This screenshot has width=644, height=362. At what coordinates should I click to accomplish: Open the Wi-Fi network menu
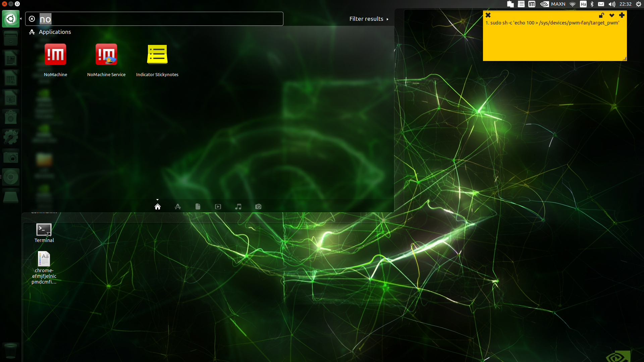coord(573,4)
